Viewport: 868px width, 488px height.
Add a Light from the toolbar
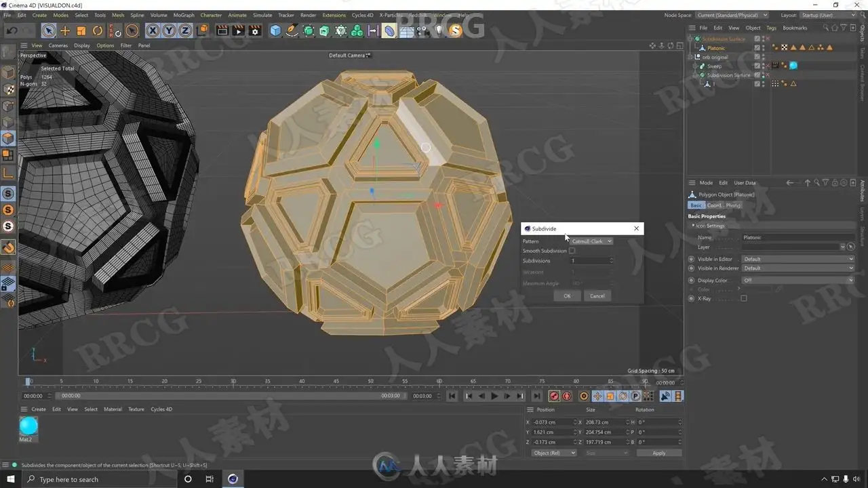(x=439, y=30)
